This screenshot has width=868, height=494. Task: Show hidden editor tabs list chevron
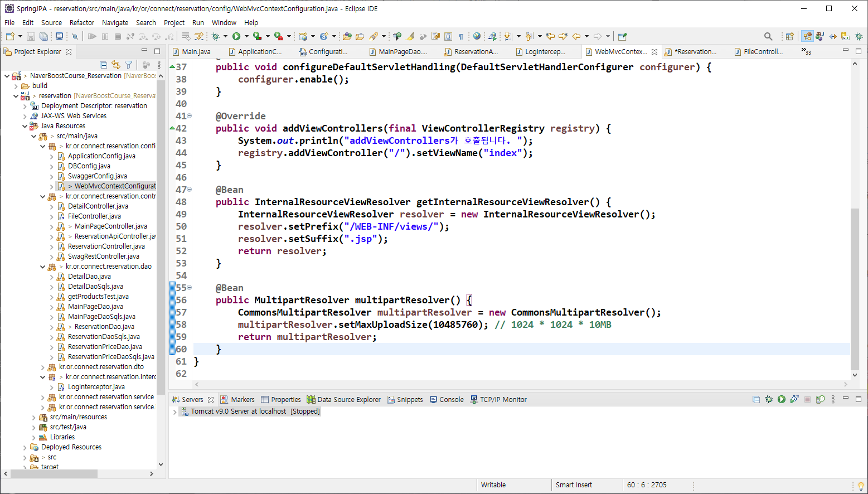tap(806, 51)
